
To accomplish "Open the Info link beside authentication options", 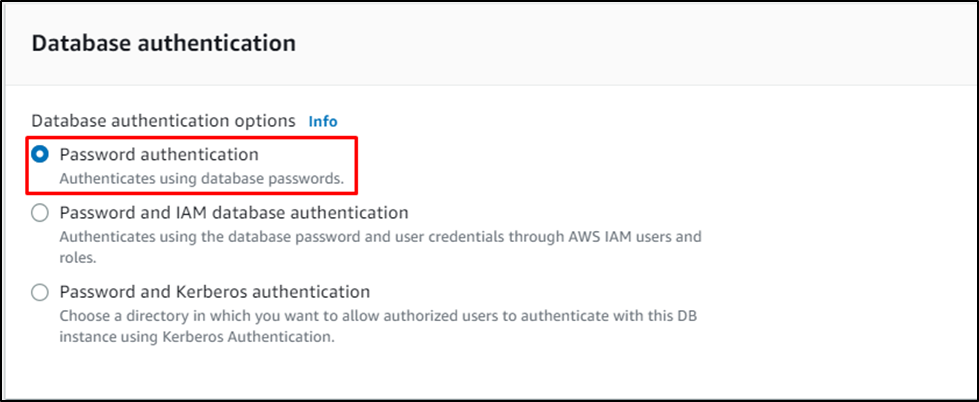I will pos(322,121).
